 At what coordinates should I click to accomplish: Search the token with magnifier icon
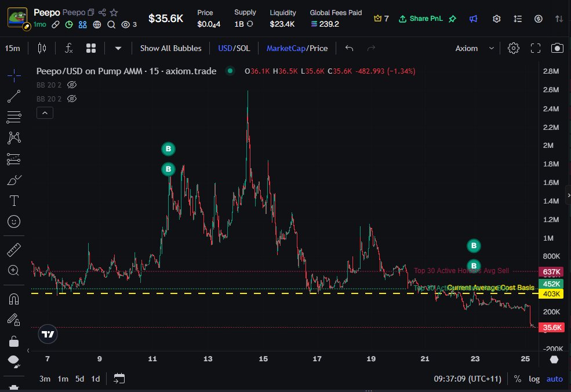111,24
